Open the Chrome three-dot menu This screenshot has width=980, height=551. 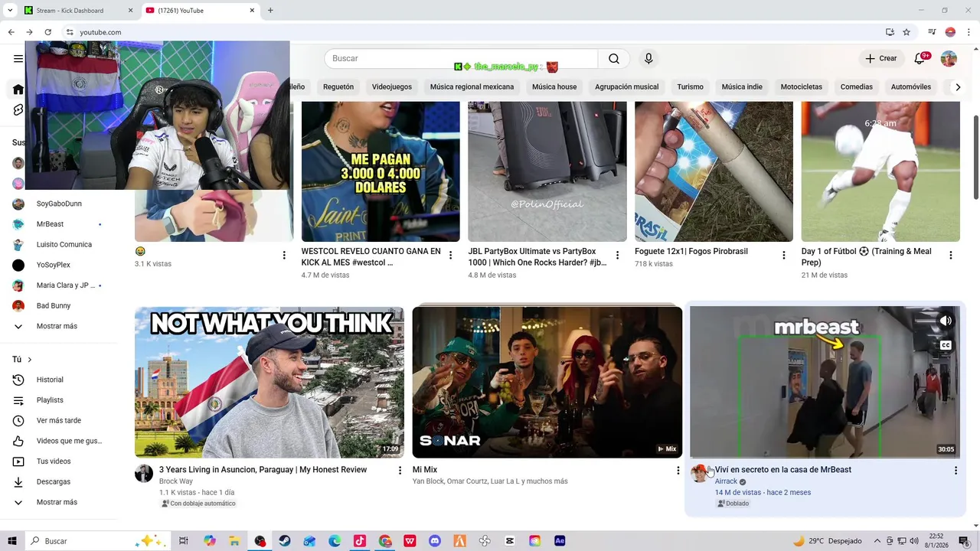[x=969, y=32]
